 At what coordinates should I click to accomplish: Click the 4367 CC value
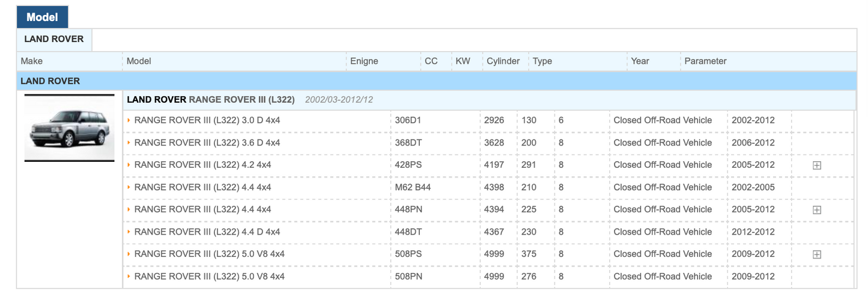(494, 232)
